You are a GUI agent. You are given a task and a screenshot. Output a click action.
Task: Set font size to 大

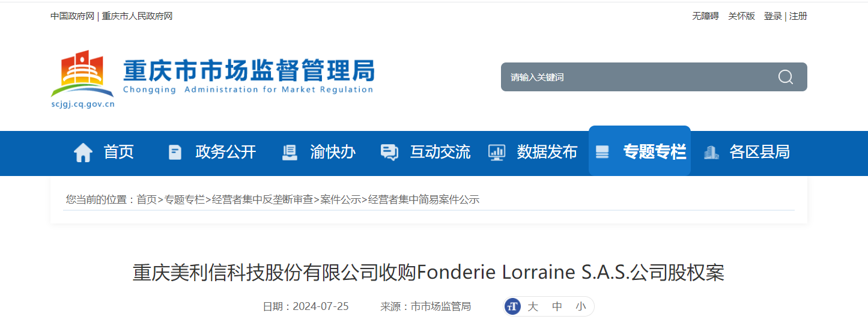click(x=533, y=306)
